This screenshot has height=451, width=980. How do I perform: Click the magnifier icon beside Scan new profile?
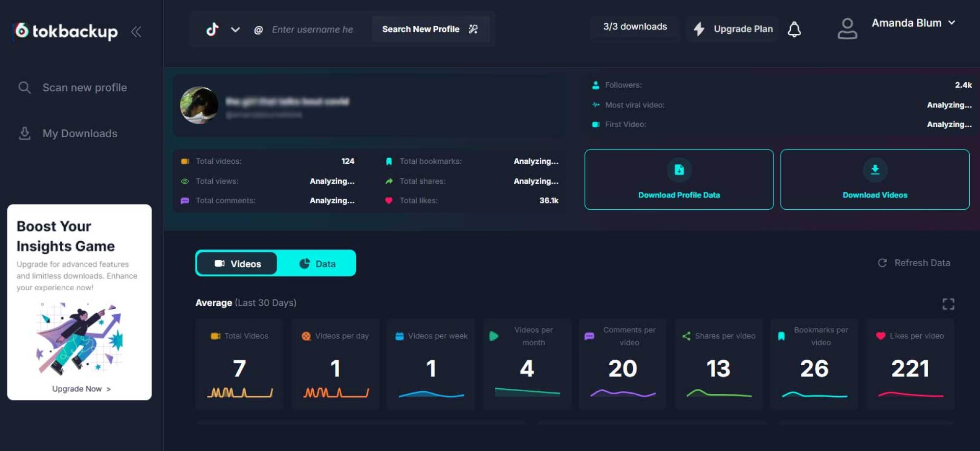[x=25, y=88]
